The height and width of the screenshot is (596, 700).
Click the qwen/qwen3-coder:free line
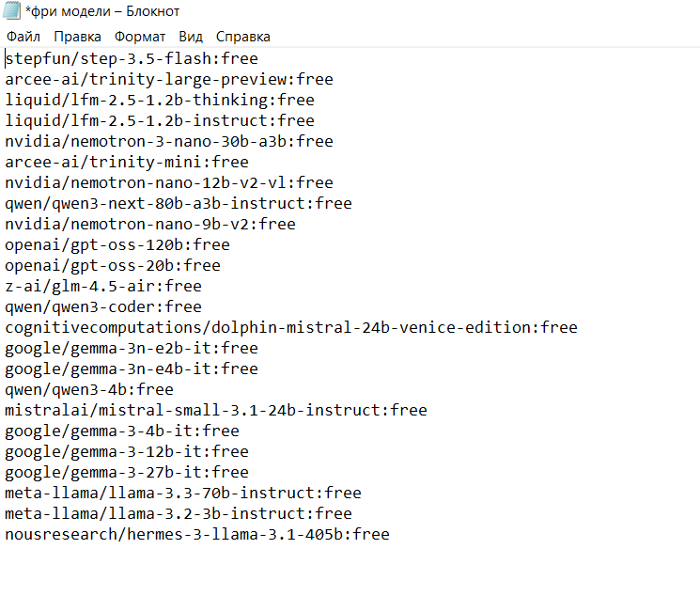pyautogui.click(x=103, y=306)
